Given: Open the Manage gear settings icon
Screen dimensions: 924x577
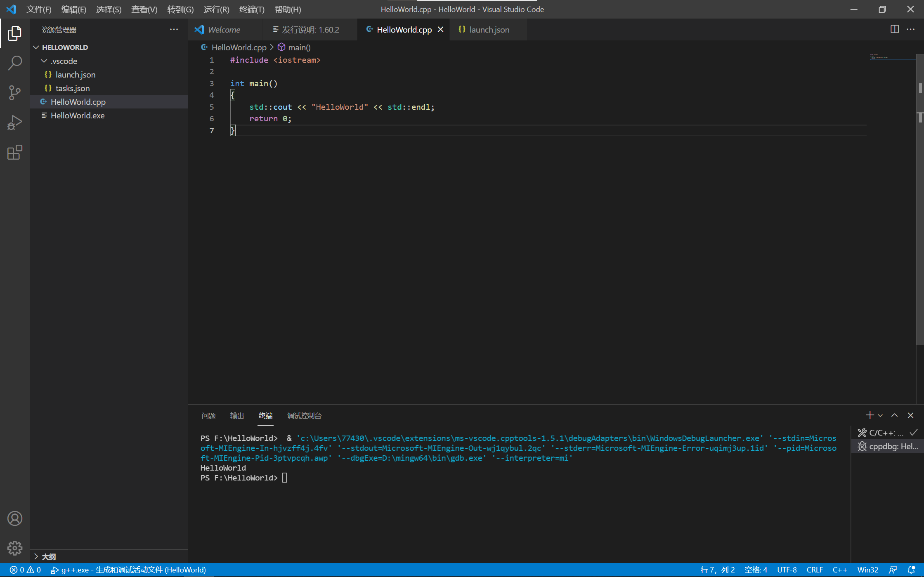Looking at the screenshot, I should (15, 548).
